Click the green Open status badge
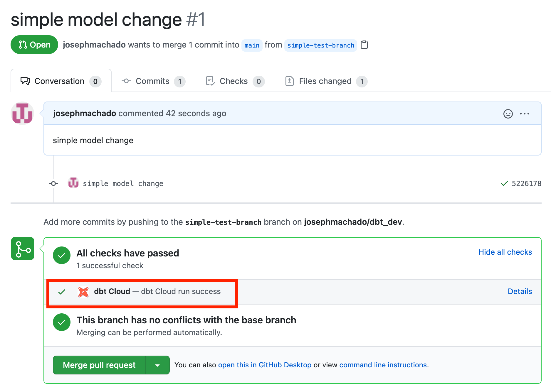 34,45
